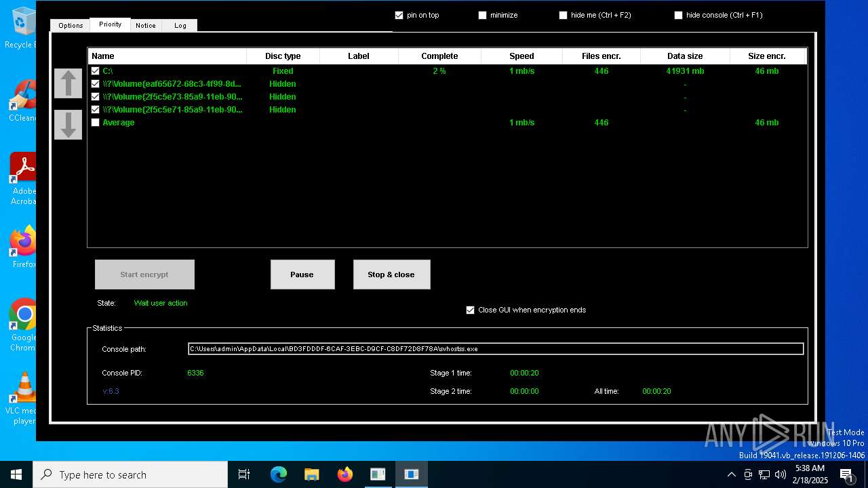Select the Priority tab
The width and height of the screenshot is (868, 488).
coord(110,24)
